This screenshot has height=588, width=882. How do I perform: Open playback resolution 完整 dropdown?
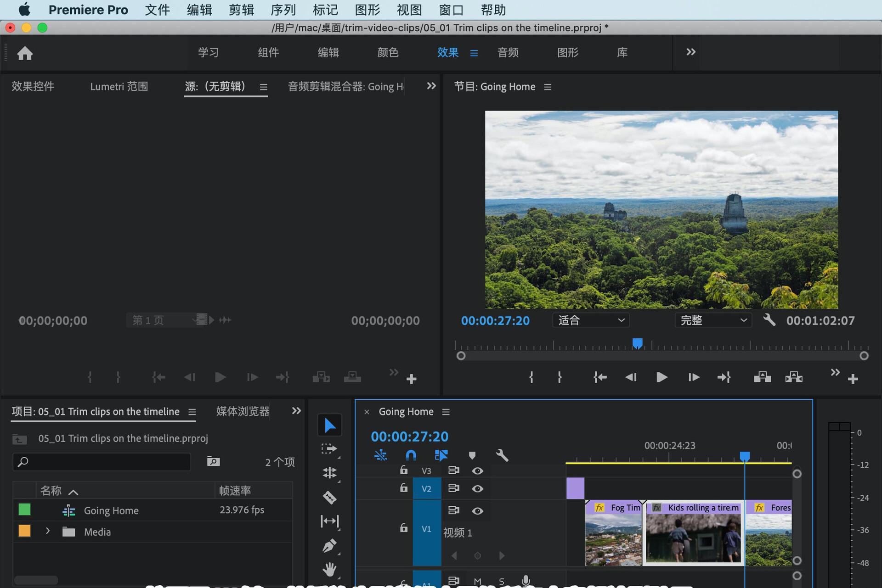click(x=713, y=320)
